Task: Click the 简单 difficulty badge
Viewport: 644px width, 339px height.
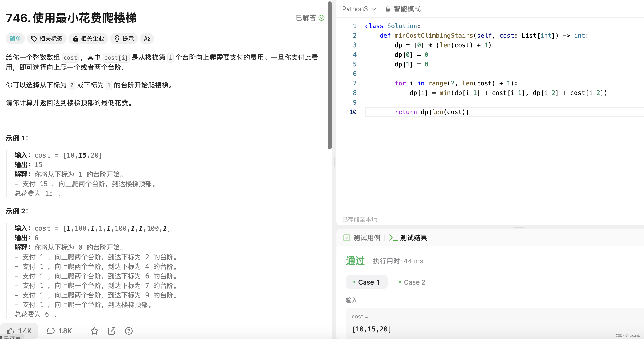Action: coord(15,38)
